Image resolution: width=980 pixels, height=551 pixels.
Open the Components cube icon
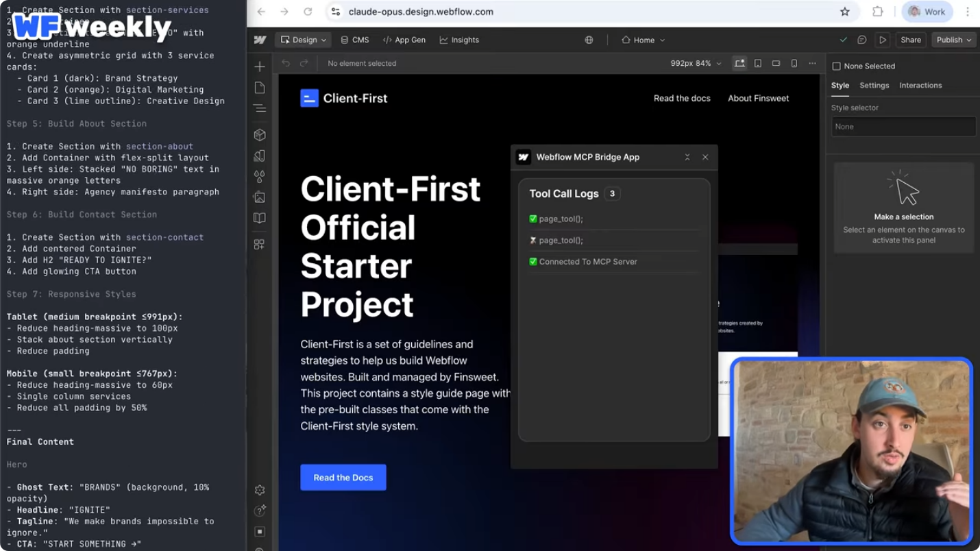pos(260,135)
